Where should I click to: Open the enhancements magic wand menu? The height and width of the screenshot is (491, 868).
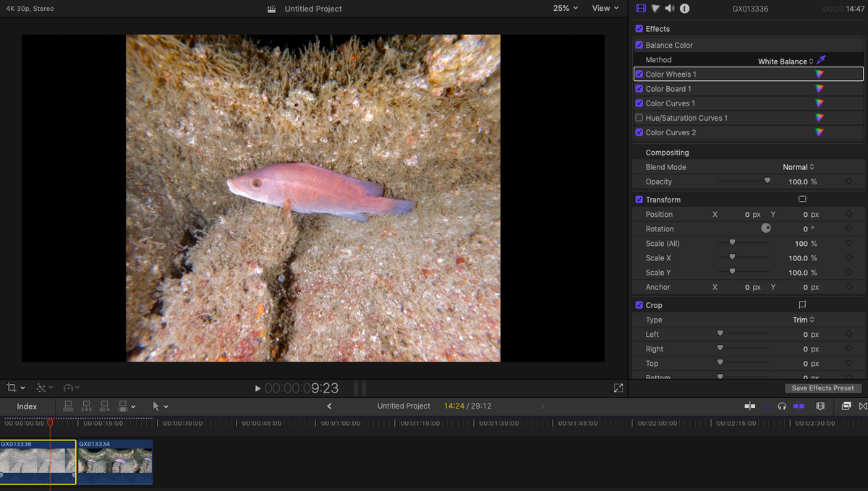(x=44, y=388)
